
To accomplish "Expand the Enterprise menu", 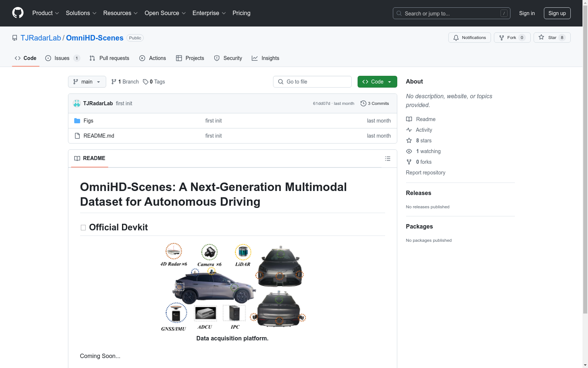I will coord(209,13).
